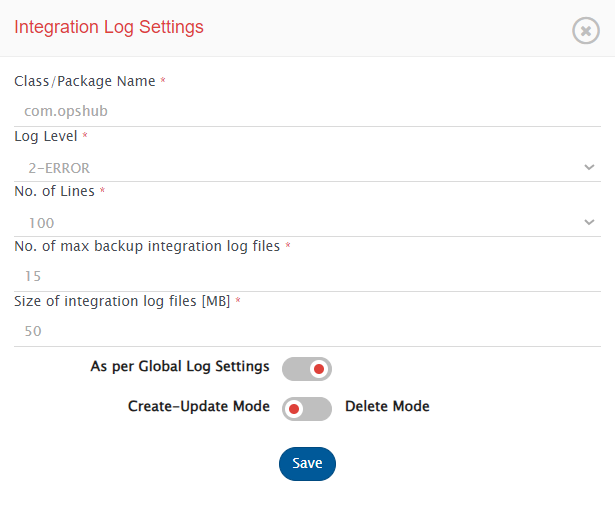The height and width of the screenshot is (508, 615).
Task: Click the As per Global Log Settings label
Action: [180, 367]
